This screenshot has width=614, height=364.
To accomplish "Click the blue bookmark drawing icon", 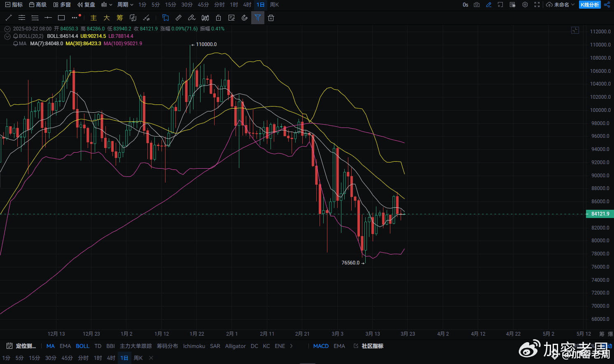I will (166, 18).
